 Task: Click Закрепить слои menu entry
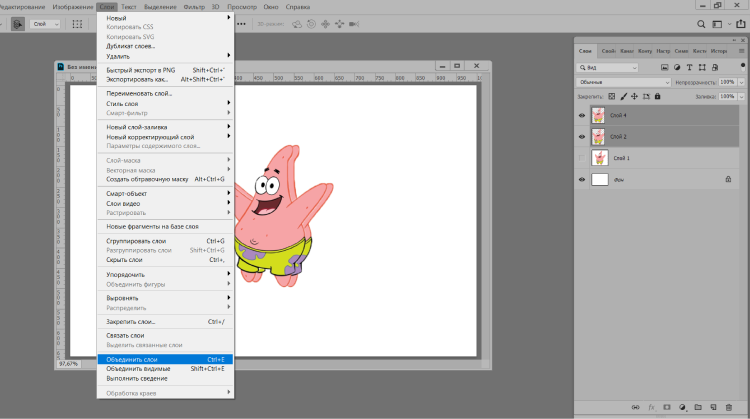pos(165,321)
